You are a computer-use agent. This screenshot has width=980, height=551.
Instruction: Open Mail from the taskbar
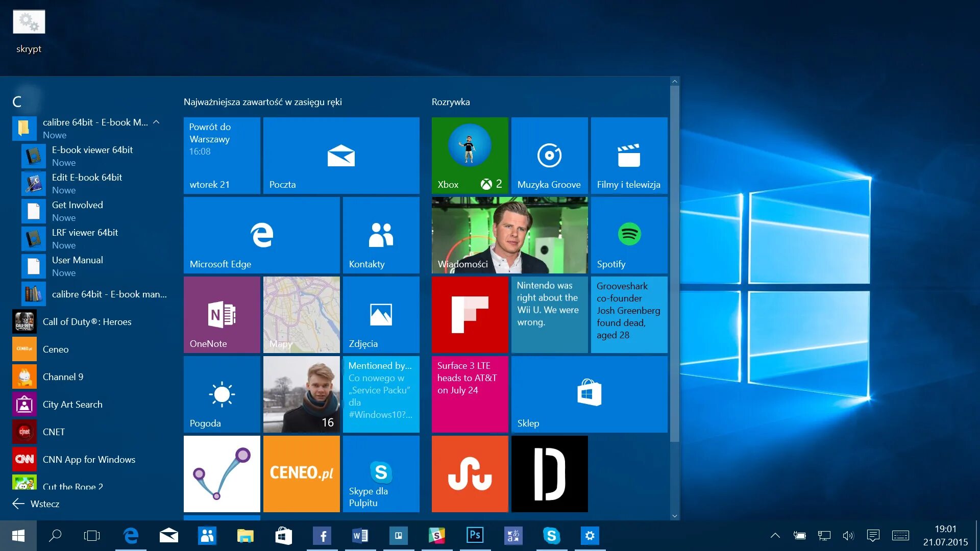coord(168,536)
